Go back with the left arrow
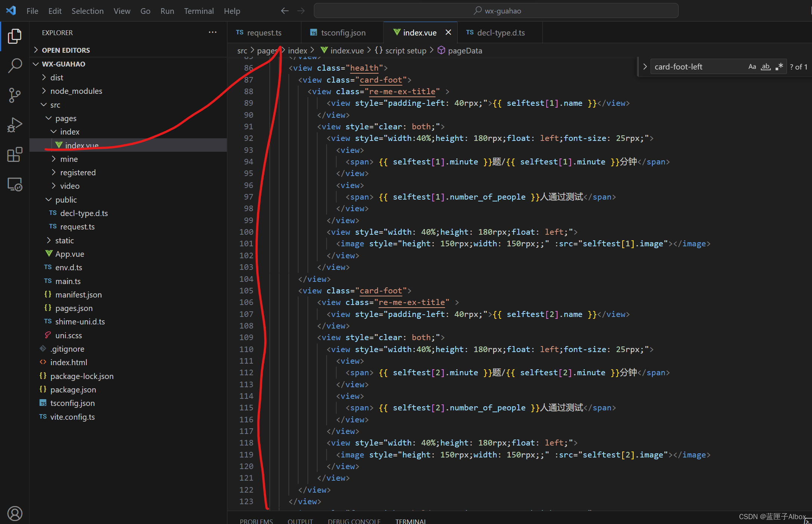The width and height of the screenshot is (812, 524). coord(285,11)
